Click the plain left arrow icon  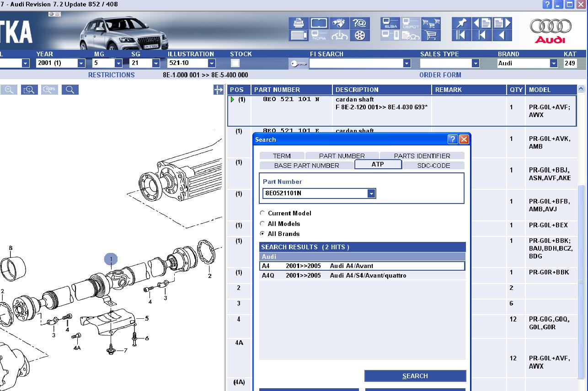(502, 35)
